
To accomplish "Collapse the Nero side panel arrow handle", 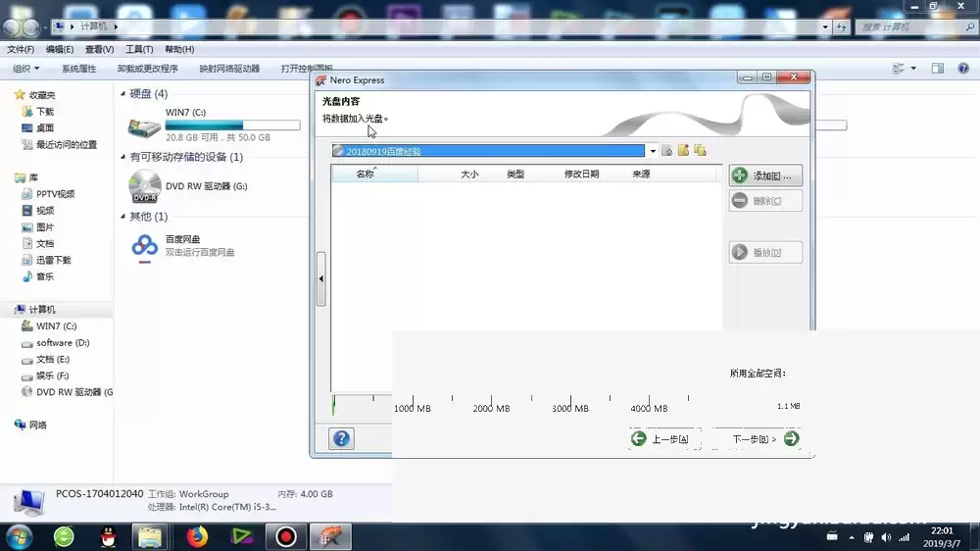I will click(x=321, y=279).
